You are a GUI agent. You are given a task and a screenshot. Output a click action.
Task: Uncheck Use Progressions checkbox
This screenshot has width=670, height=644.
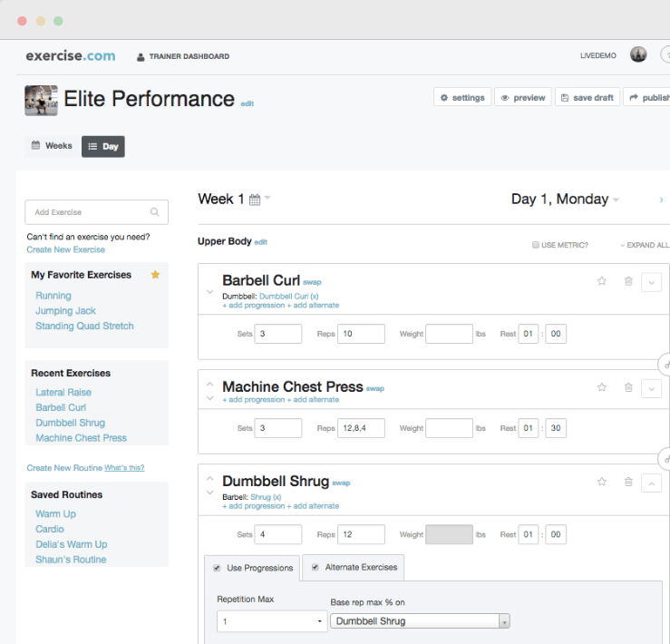point(217,568)
